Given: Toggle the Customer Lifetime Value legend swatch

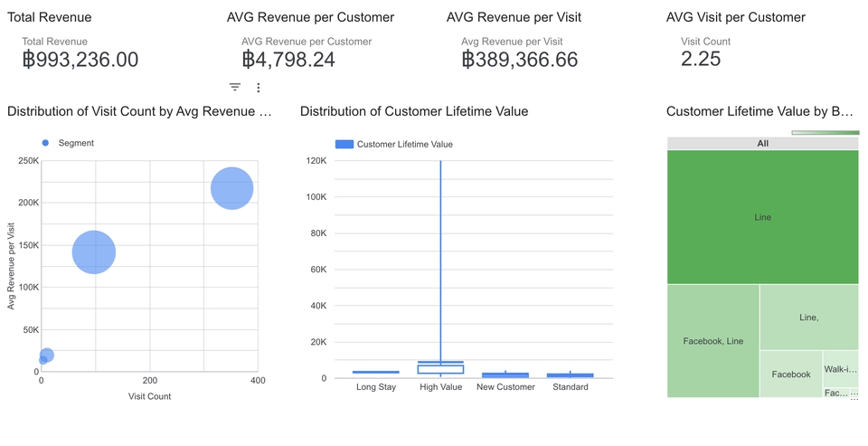Looking at the screenshot, I should tap(344, 144).
